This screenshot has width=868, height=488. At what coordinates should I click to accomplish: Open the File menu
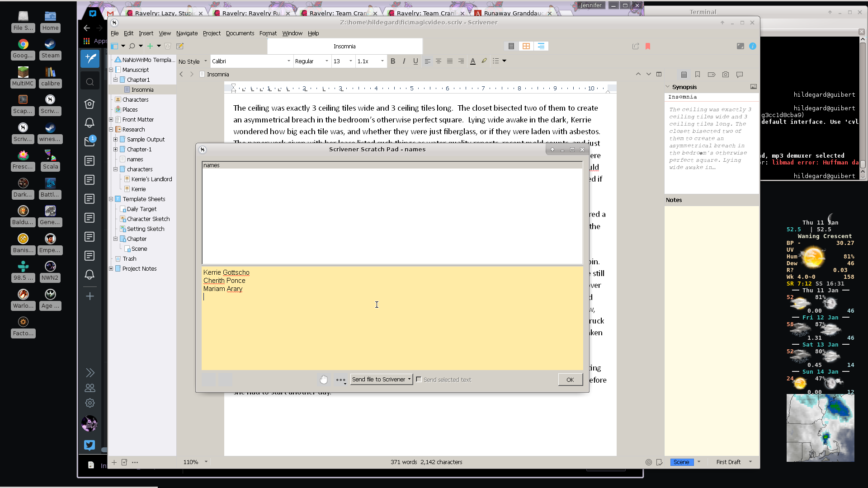[115, 33]
